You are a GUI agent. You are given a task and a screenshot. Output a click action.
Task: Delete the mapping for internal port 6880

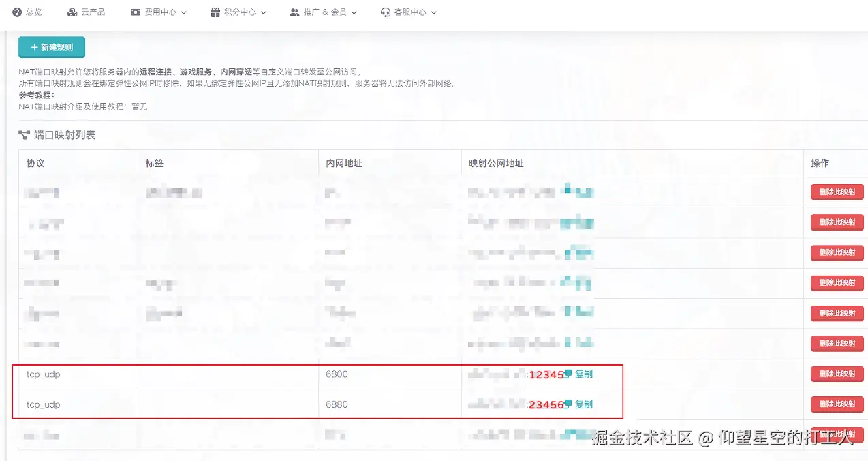click(x=837, y=404)
